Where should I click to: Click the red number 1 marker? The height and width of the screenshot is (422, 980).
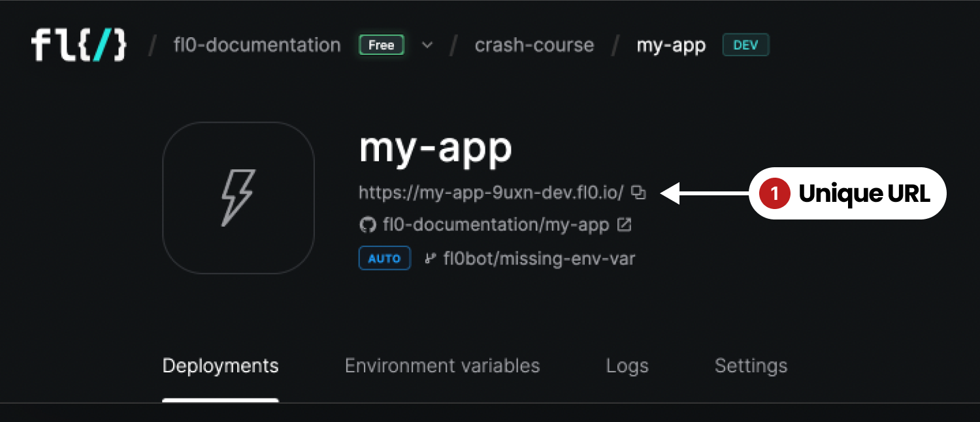774,193
